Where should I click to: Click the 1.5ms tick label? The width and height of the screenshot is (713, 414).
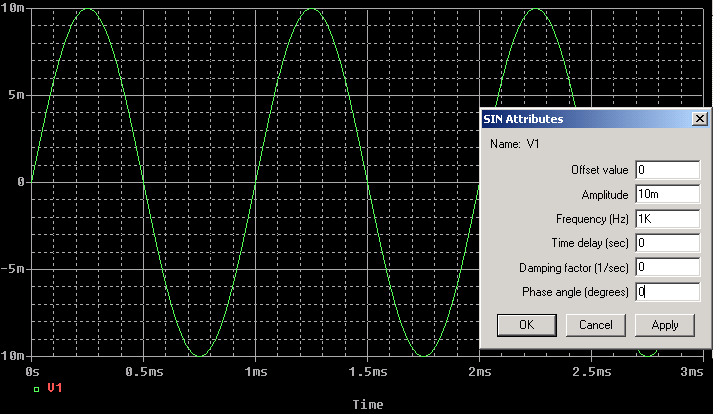point(368,372)
